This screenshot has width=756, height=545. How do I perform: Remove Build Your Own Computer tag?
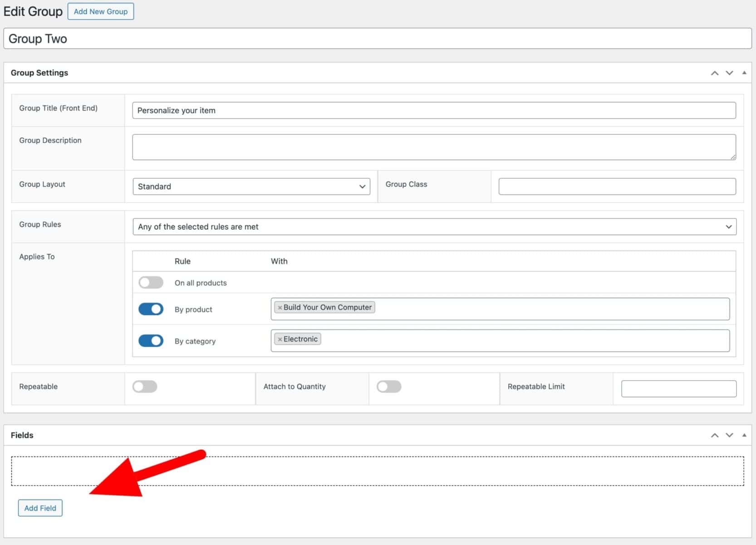pos(280,308)
